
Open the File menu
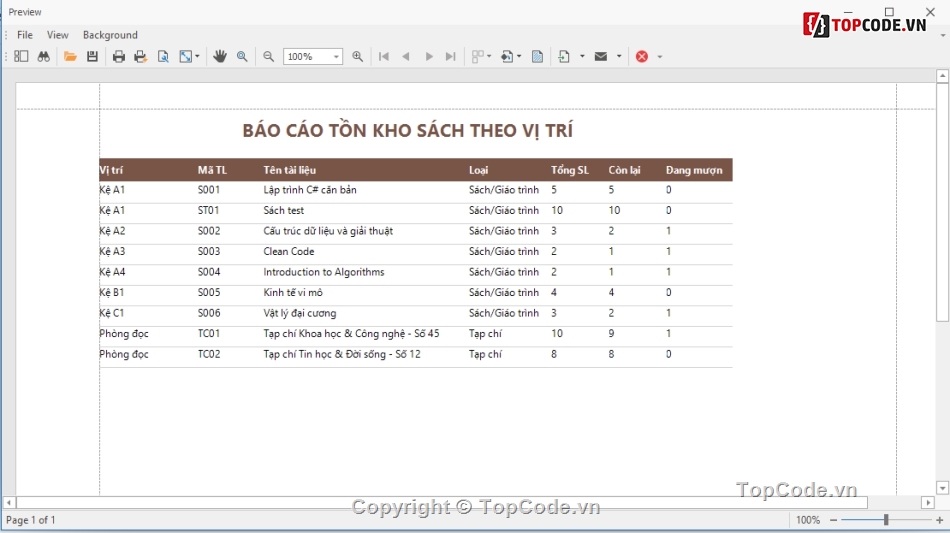click(25, 35)
